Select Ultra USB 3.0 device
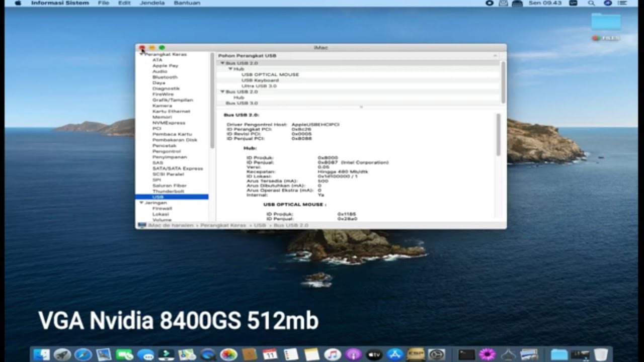644x362 pixels. [x=259, y=86]
